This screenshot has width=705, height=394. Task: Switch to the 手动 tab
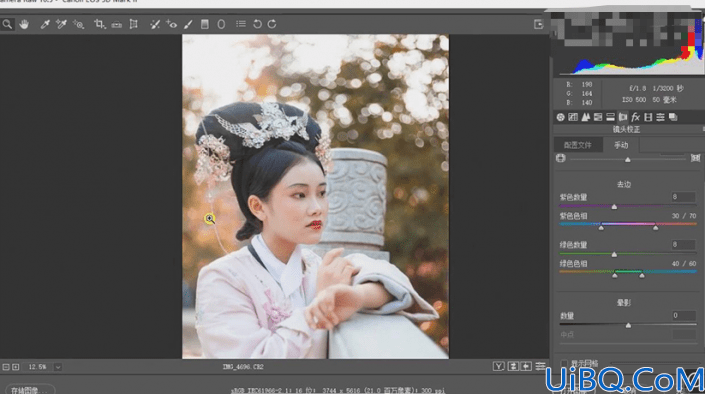click(621, 145)
